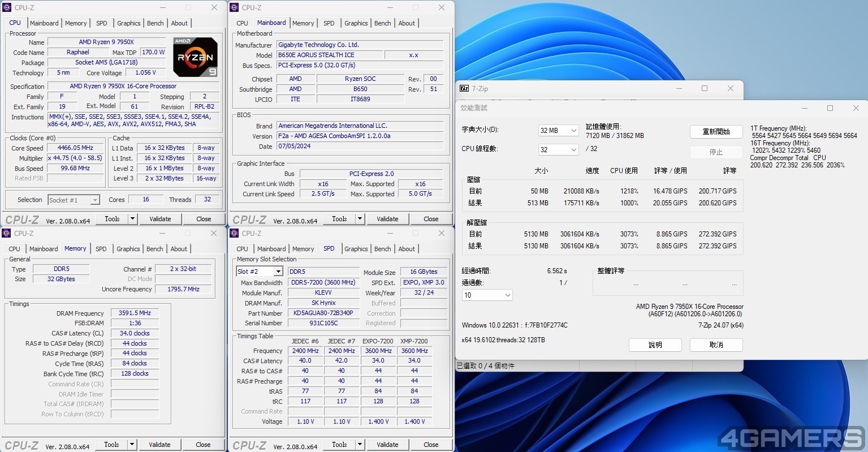
Task: Click the 7-Zip icon in the 7-Zip title bar
Action: [464, 89]
